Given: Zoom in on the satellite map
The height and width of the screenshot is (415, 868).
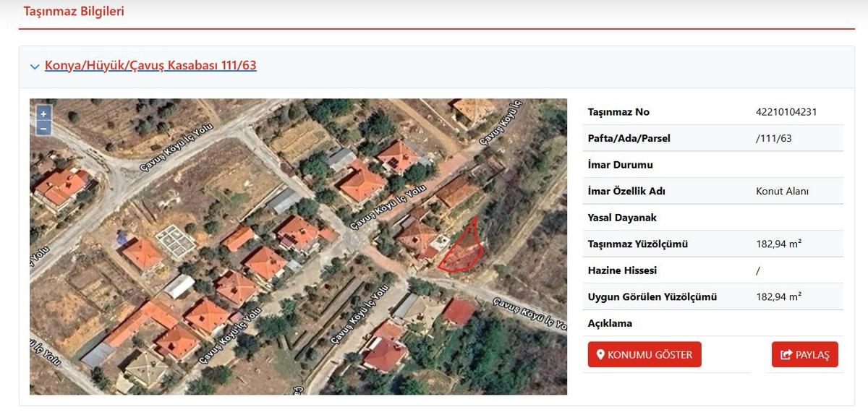Looking at the screenshot, I should pos(43,114).
